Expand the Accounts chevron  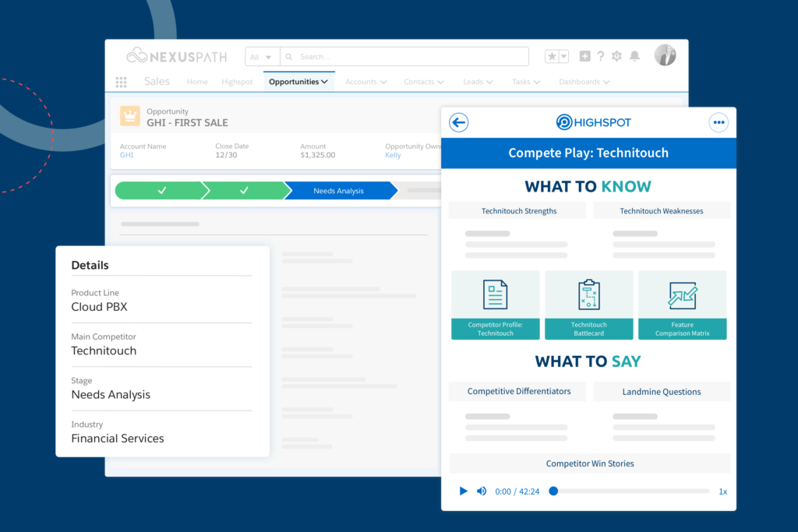[383, 83]
